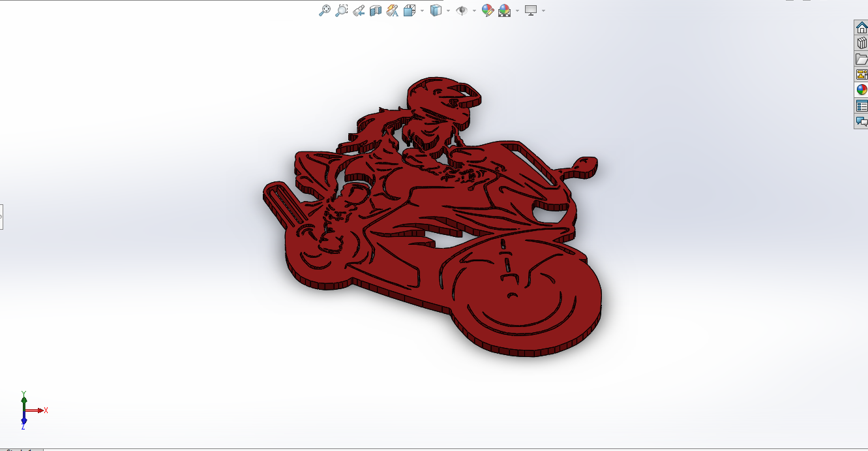Expand the View Settings dropdown arrow
This screenshot has height=451, width=868.
tap(543, 10)
